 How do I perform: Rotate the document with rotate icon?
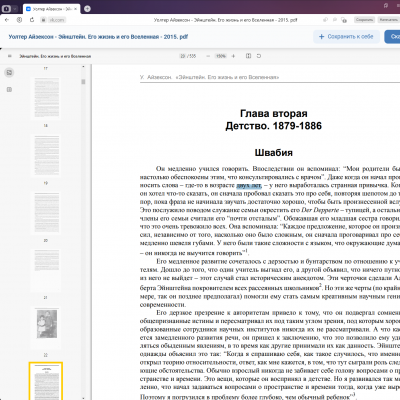click(259, 56)
